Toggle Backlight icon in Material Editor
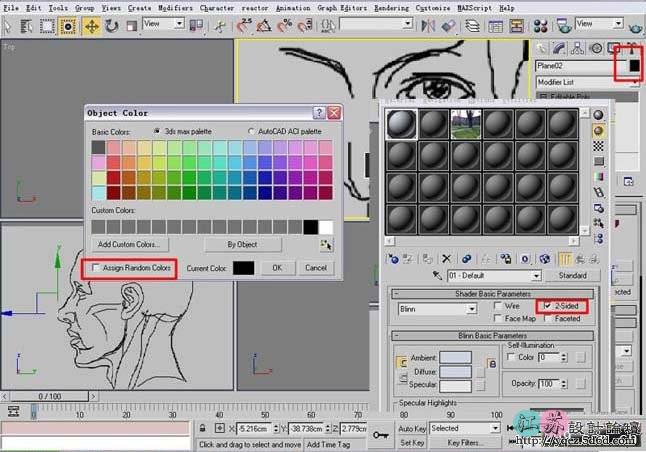 point(598,131)
